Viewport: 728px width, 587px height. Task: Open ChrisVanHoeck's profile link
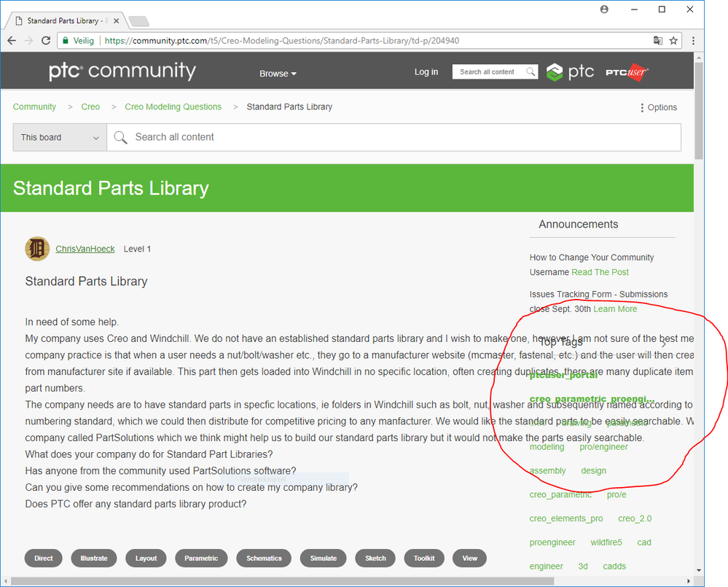tap(85, 249)
